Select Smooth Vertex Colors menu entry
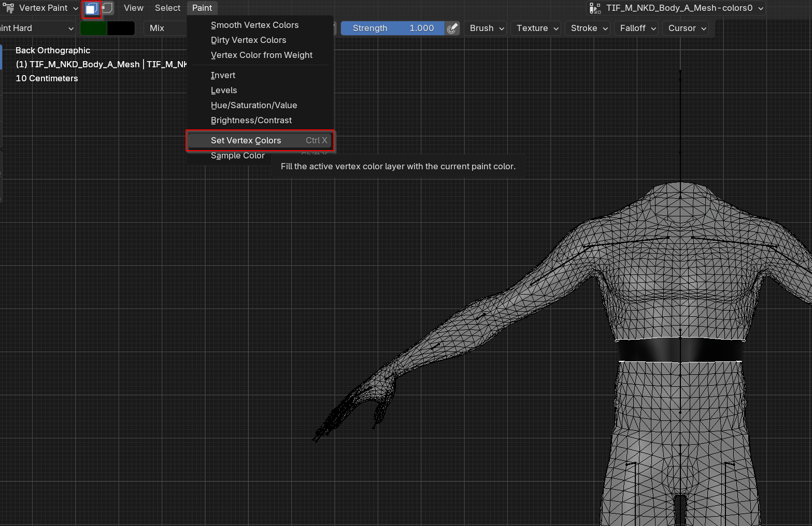The width and height of the screenshot is (812, 526). click(x=254, y=25)
